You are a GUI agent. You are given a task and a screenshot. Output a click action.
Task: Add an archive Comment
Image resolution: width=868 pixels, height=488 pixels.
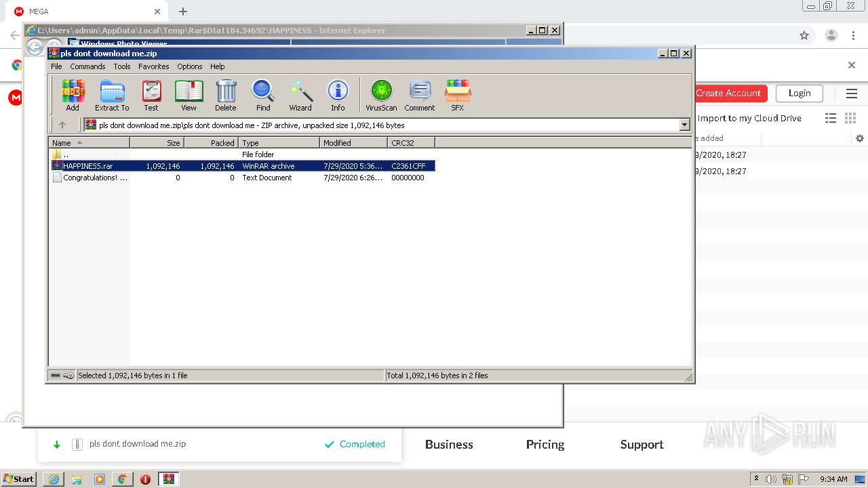(420, 95)
